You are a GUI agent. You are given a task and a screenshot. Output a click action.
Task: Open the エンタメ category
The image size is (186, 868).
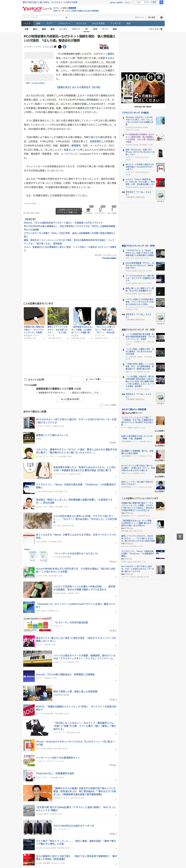coord(63,29)
